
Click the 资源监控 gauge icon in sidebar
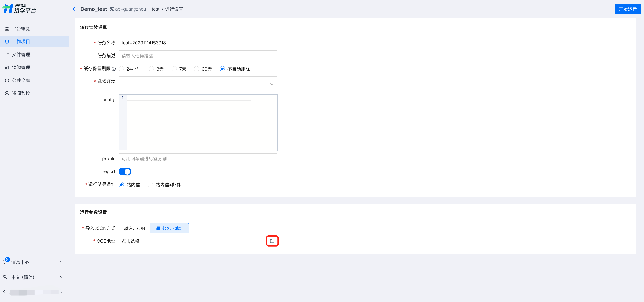coord(7,93)
